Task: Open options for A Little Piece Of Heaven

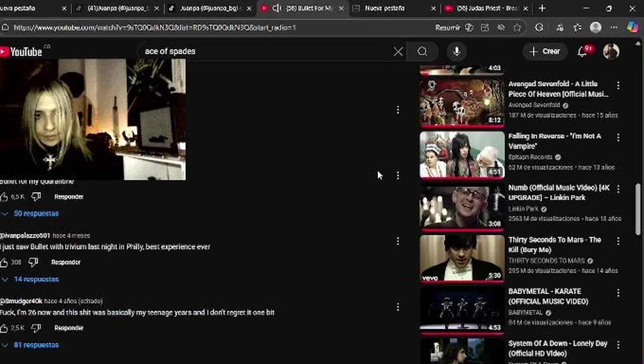Action: coord(618,85)
